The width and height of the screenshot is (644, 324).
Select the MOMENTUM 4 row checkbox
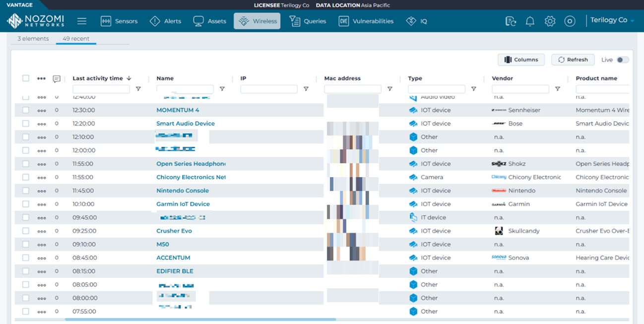pyautogui.click(x=26, y=110)
